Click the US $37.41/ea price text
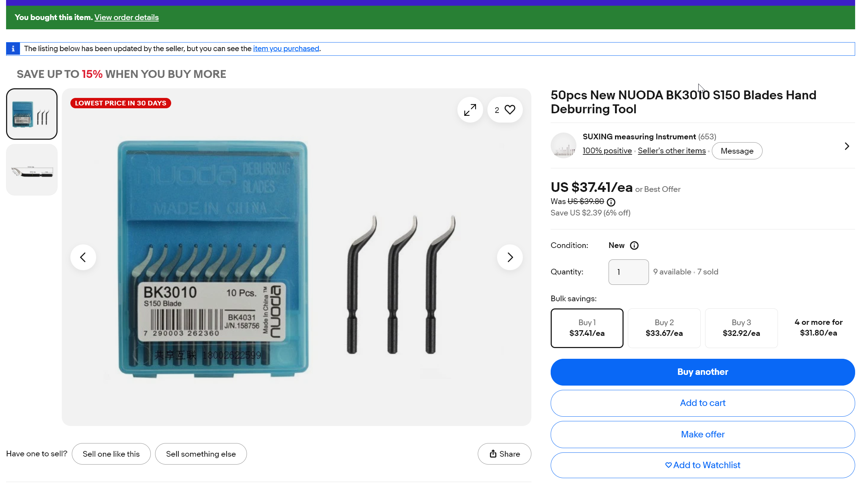This screenshot has width=868, height=486. [x=592, y=188]
